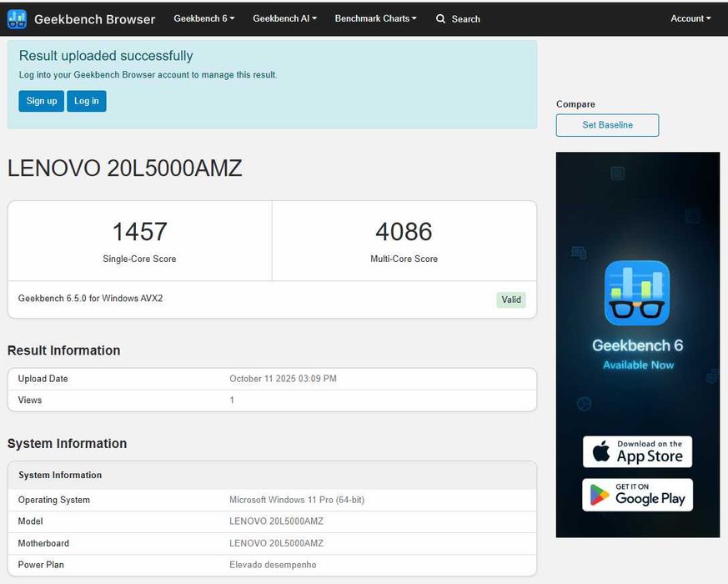728x584 pixels.
Task: Click the Upload Date label
Action: [43, 379]
